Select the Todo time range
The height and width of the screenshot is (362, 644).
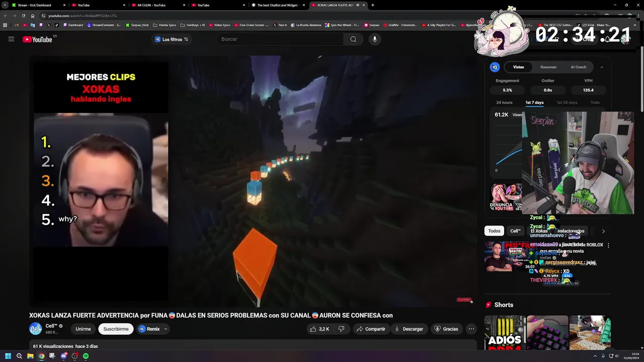pos(595,103)
